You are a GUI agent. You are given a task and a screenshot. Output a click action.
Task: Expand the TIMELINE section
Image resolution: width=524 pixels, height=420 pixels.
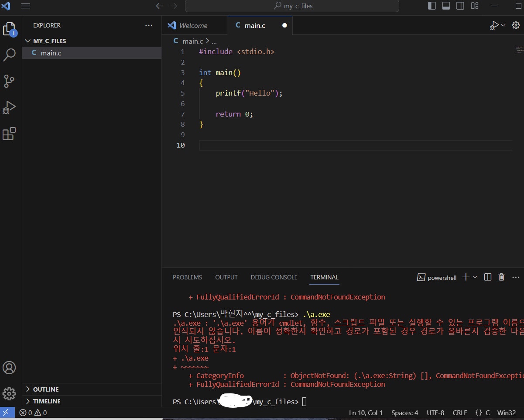point(47,401)
